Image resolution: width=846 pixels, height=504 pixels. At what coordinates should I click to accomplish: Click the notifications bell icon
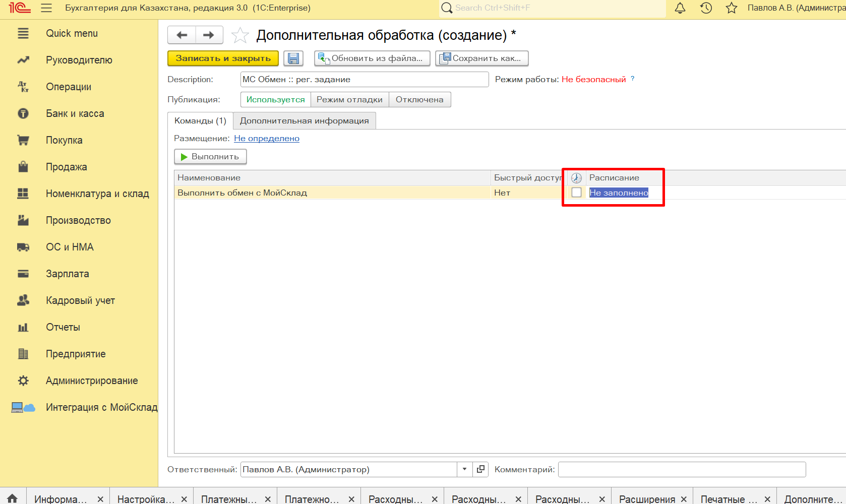tap(680, 8)
